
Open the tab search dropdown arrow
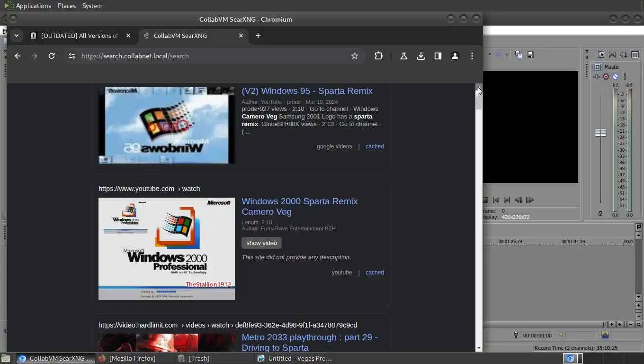click(17, 36)
